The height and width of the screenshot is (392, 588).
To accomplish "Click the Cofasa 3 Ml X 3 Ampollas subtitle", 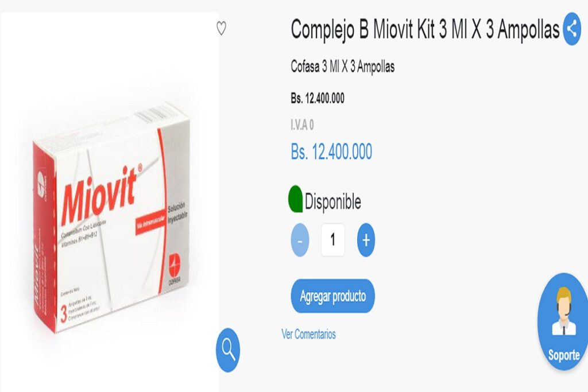I will click(343, 67).
